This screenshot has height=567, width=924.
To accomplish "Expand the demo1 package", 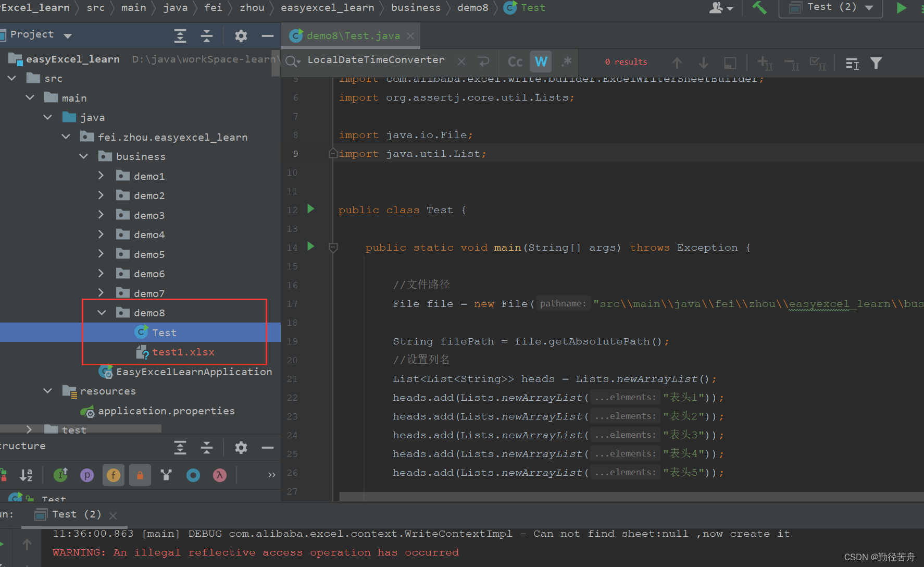I will [101, 176].
